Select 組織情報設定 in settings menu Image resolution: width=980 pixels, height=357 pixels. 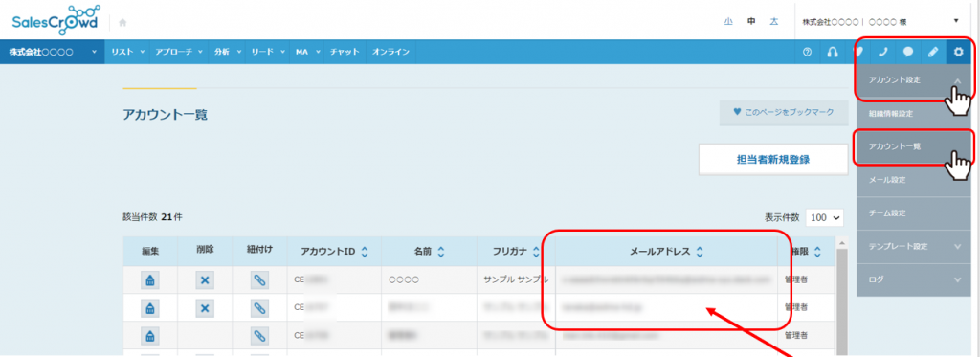[915, 114]
